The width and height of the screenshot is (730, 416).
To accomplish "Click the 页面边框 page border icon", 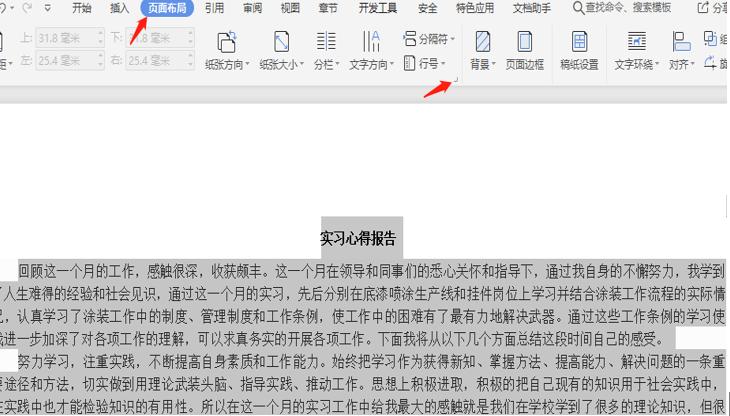I will pos(525,42).
